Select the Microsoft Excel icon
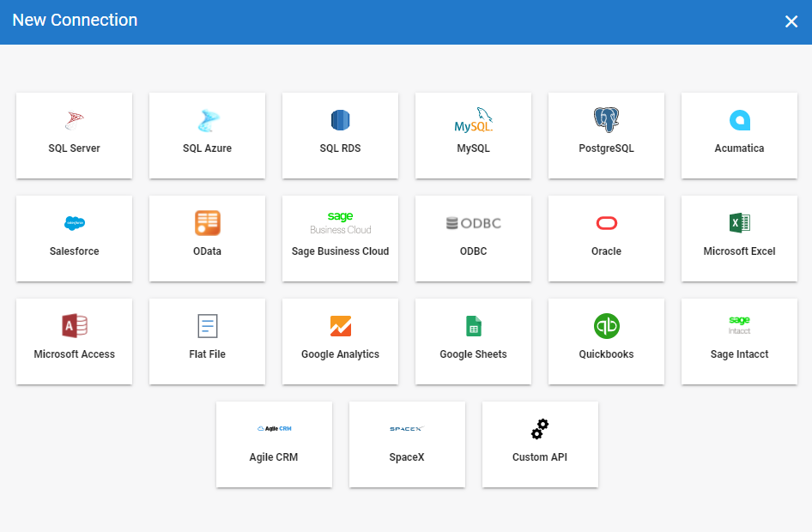This screenshot has width=812, height=532. click(x=739, y=223)
